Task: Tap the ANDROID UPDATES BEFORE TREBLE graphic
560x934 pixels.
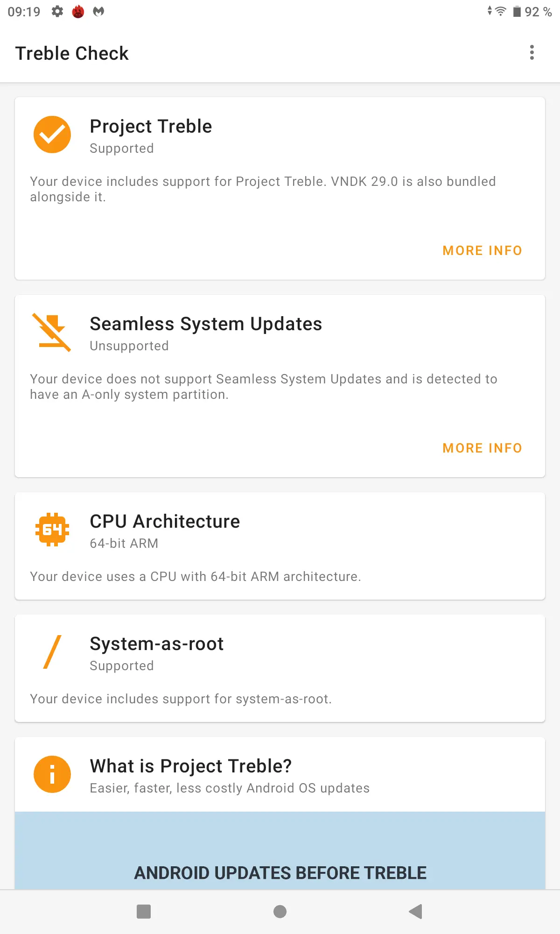Action: [280, 850]
